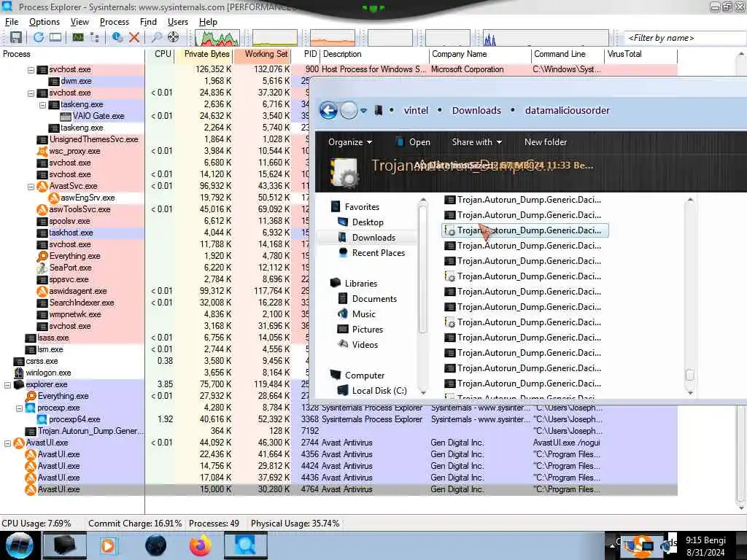
Task: Click datamaliciousorder breadcrumb segment
Action: [x=567, y=111]
